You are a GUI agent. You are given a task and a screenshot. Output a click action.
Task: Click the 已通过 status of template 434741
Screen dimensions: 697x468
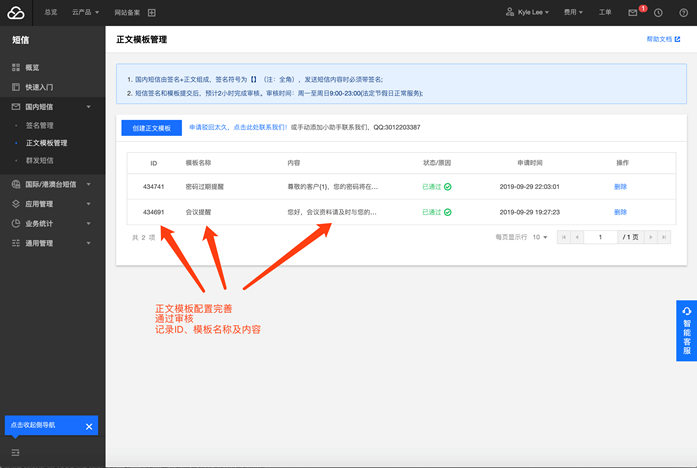437,187
